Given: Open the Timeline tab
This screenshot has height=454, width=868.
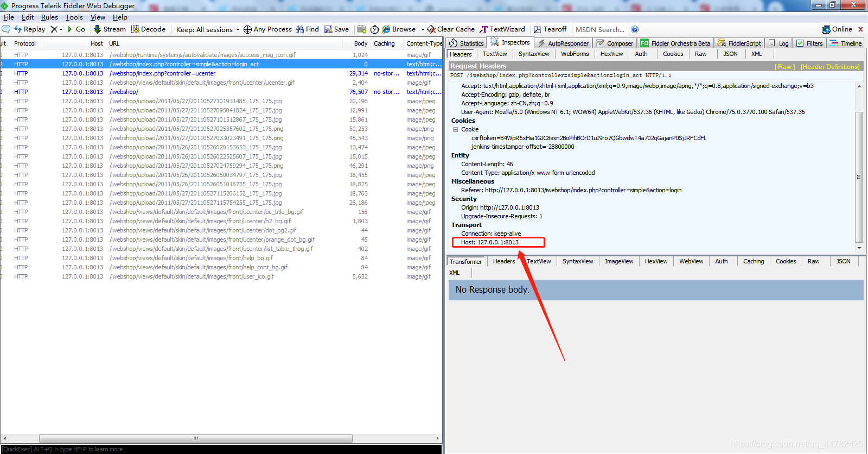Looking at the screenshot, I should tap(846, 43).
